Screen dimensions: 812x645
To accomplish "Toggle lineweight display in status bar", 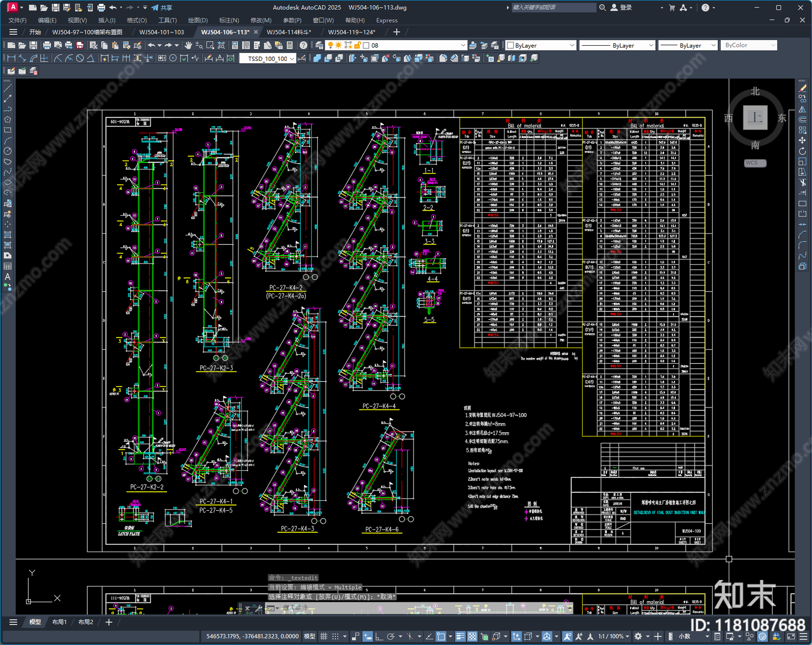I will [x=460, y=636].
